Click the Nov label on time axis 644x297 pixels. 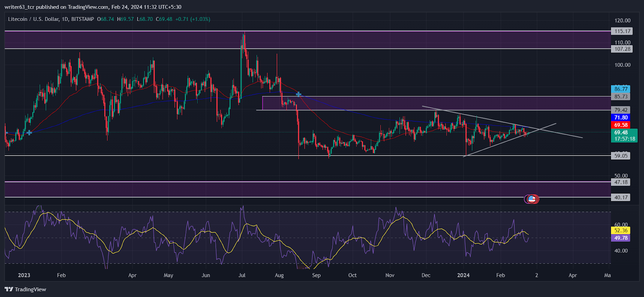(390, 275)
